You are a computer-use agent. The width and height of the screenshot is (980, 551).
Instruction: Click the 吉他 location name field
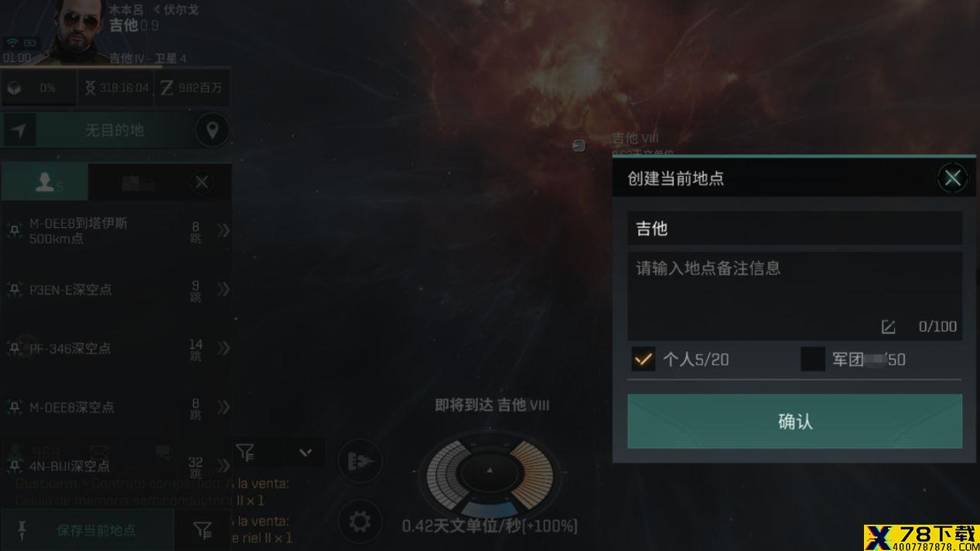pos(794,229)
